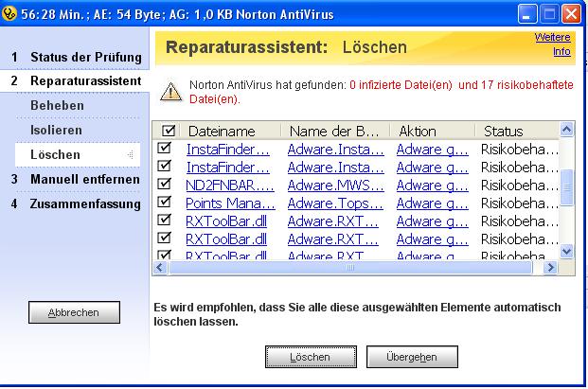Sort by the Aktion column header
This screenshot has width=588, height=389.
433,132
